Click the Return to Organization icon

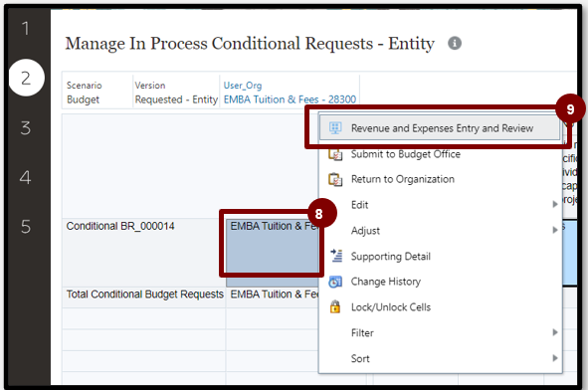click(x=335, y=180)
